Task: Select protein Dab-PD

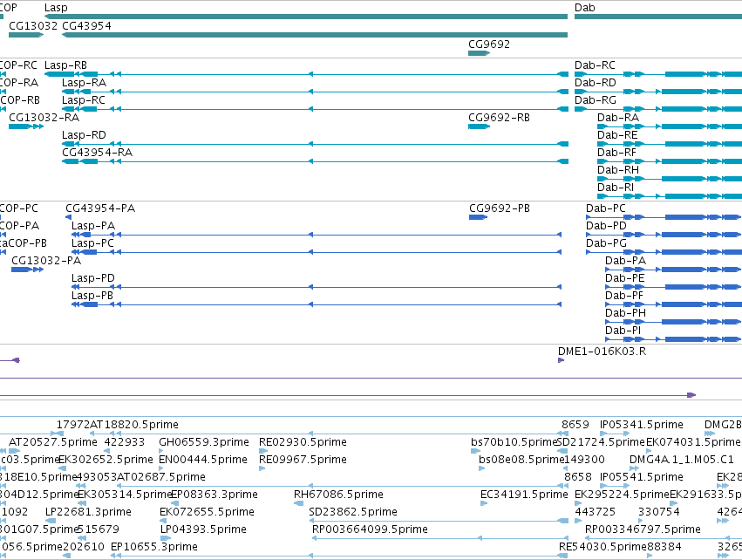Action: pos(606,226)
